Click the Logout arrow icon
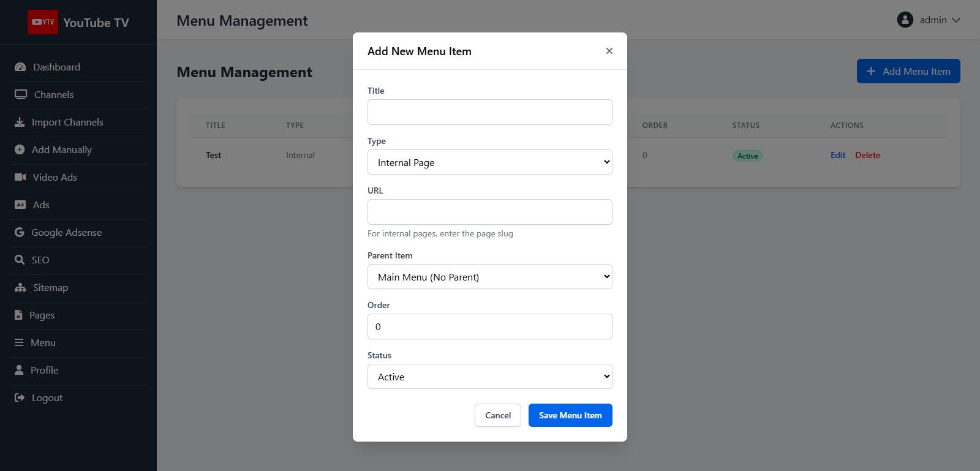Image resolution: width=980 pixels, height=471 pixels. coord(20,398)
